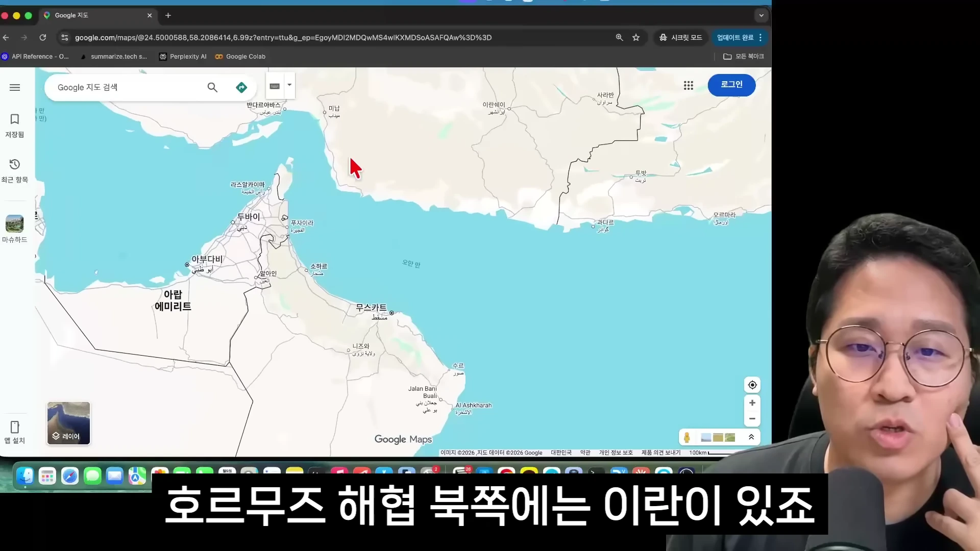Viewport: 980px width, 551px height.
Task: Click the 아부다비 city label
Action: click(207, 259)
